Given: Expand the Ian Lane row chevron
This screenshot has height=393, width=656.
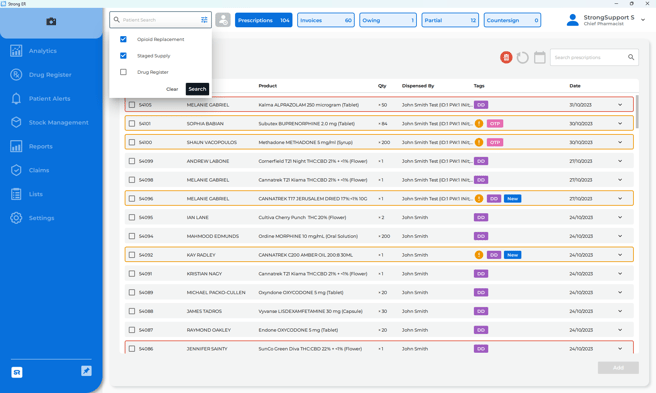Looking at the screenshot, I should point(620,217).
